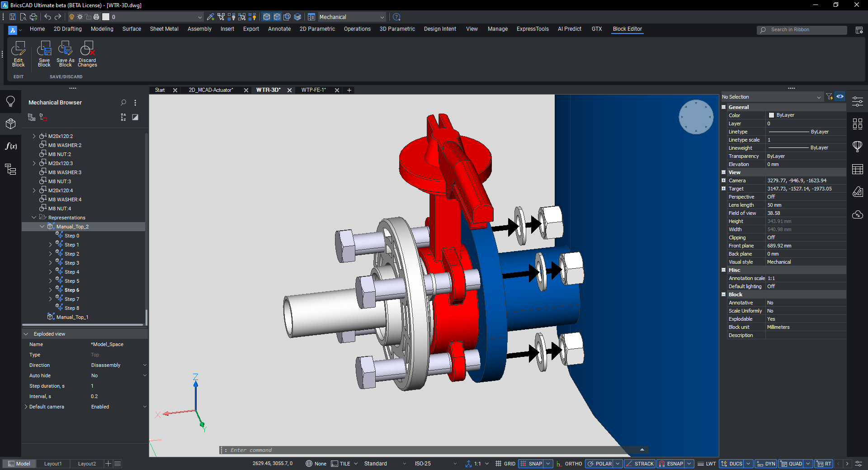The image size is (868, 470).
Task: Click the Help question mark icon
Action: click(x=396, y=17)
